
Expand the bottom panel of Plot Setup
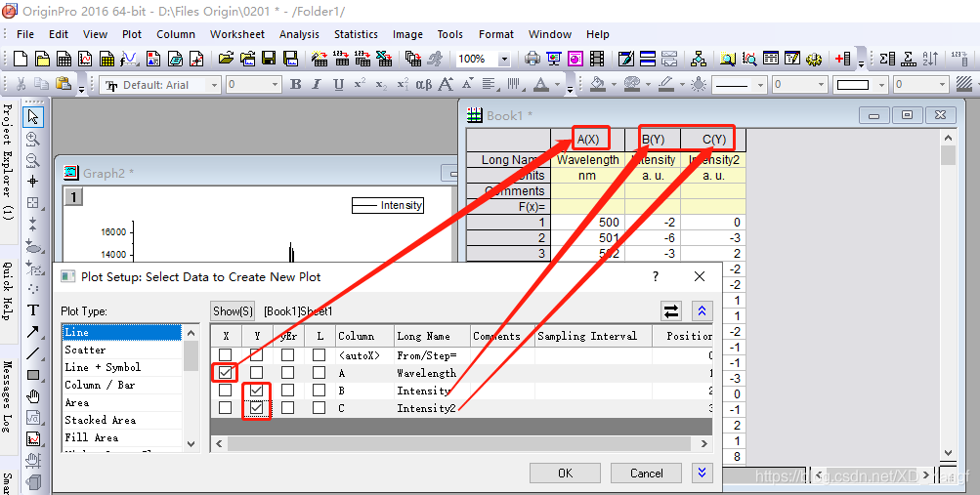coord(702,473)
